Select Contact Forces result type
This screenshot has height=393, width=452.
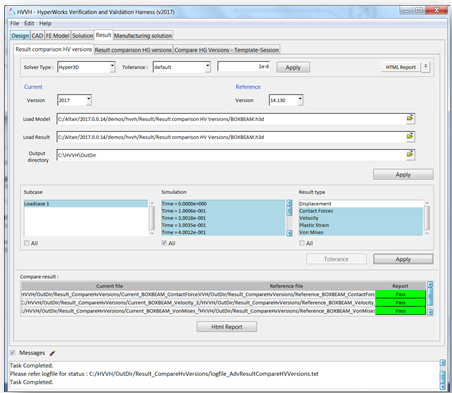[361, 211]
